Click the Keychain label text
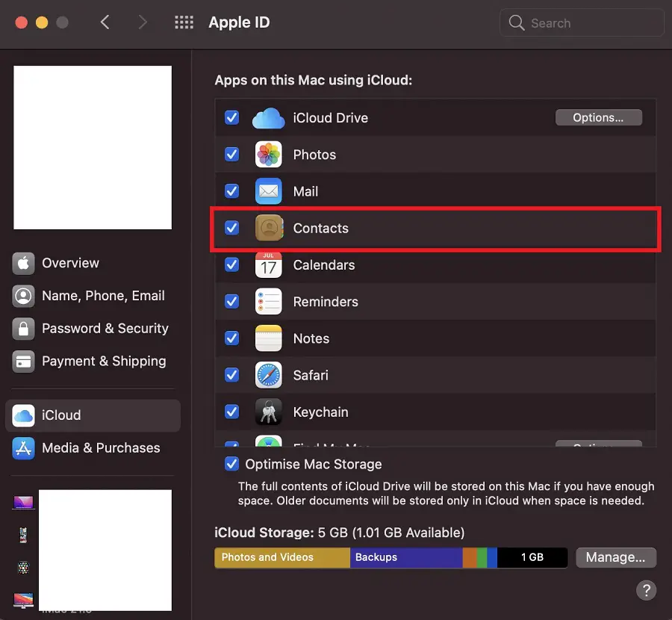Screen dimensions: 672x620 point(320,412)
